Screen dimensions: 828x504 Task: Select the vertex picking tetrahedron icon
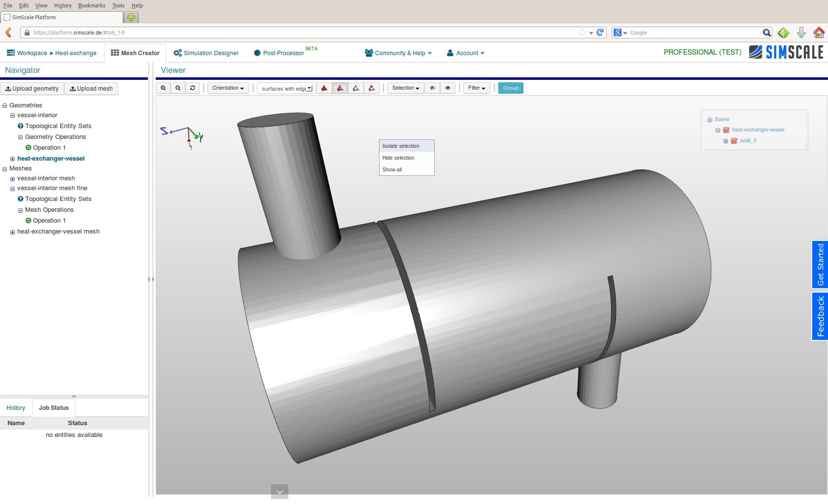click(x=372, y=88)
